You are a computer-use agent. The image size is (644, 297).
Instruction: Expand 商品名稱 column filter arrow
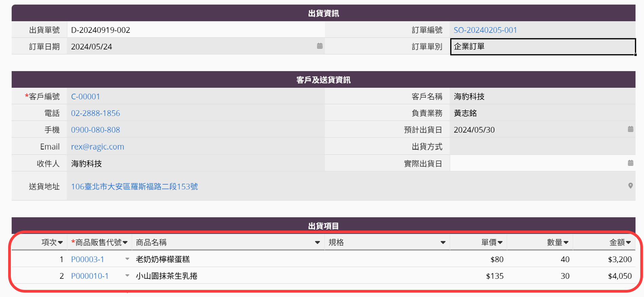pyautogui.click(x=317, y=242)
